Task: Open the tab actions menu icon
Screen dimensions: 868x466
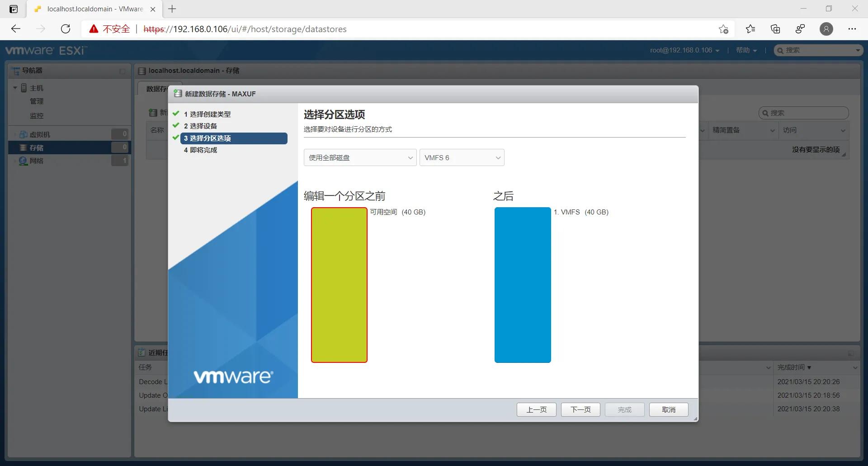Action: [x=14, y=9]
